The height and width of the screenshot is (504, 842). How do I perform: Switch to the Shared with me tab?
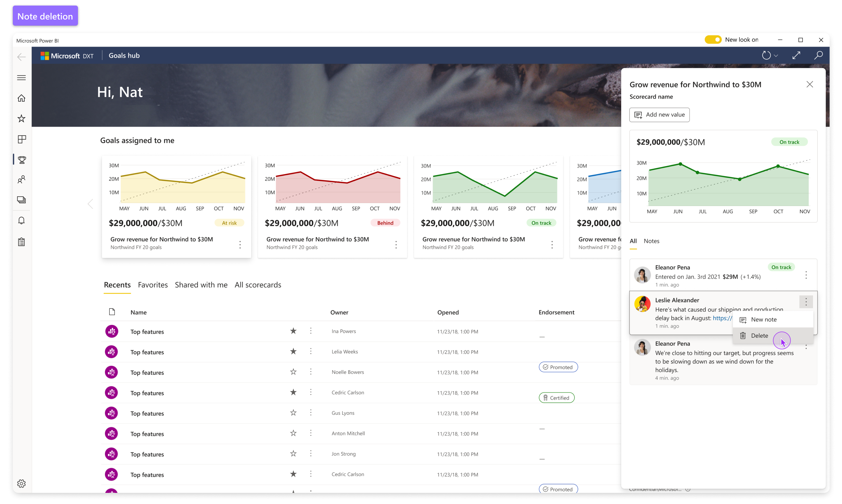pos(201,285)
